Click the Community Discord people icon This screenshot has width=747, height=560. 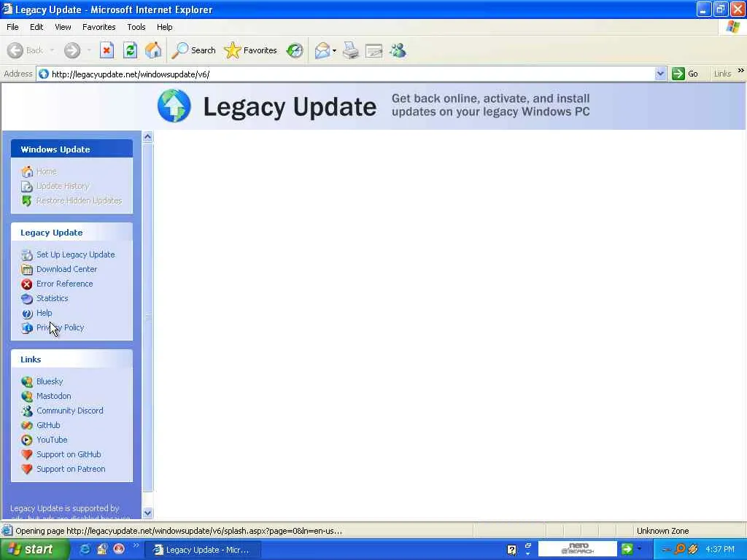pos(27,411)
